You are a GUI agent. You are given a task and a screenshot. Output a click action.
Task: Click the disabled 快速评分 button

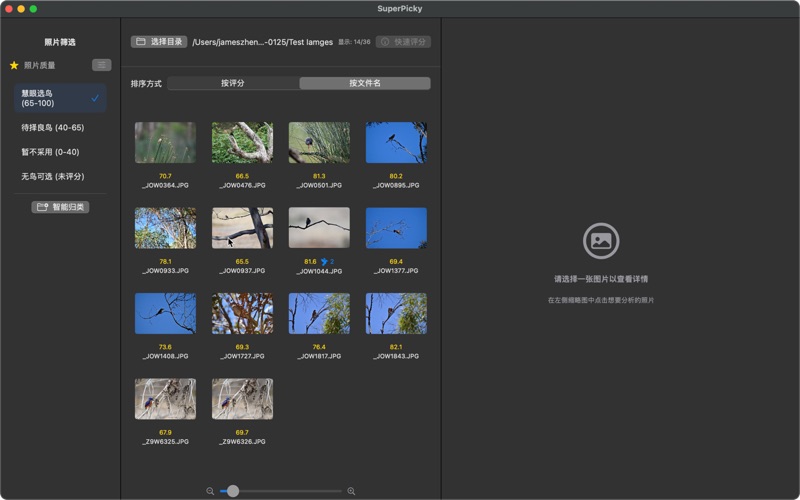(x=403, y=42)
